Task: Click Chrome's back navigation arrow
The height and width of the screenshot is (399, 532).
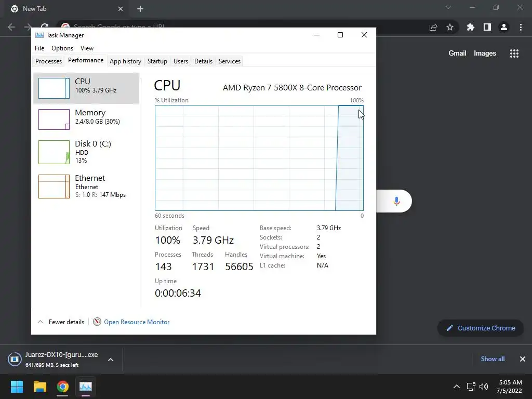Action: pos(11,27)
